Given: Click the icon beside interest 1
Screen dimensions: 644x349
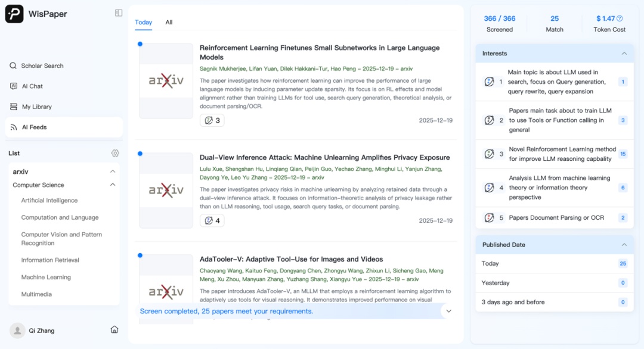Looking at the screenshot, I should [489, 82].
